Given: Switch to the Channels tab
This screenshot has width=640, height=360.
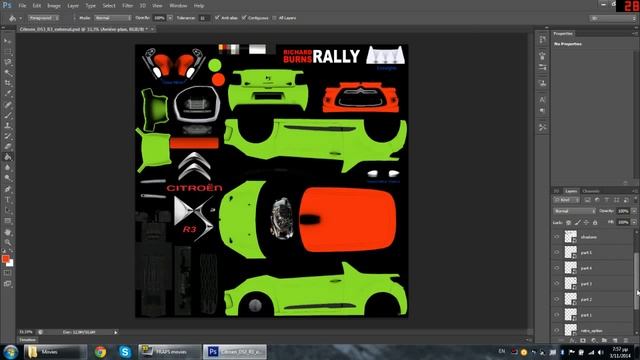Looking at the screenshot, I should pyautogui.click(x=590, y=191).
